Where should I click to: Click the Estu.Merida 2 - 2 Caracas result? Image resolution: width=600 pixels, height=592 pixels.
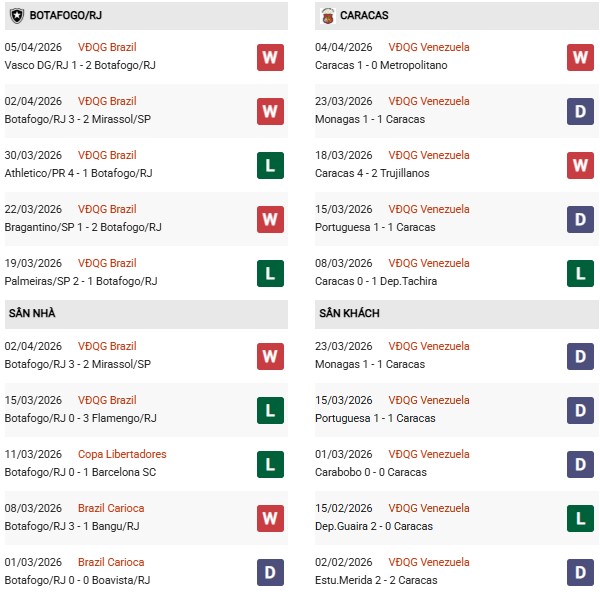tap(377, 580)
